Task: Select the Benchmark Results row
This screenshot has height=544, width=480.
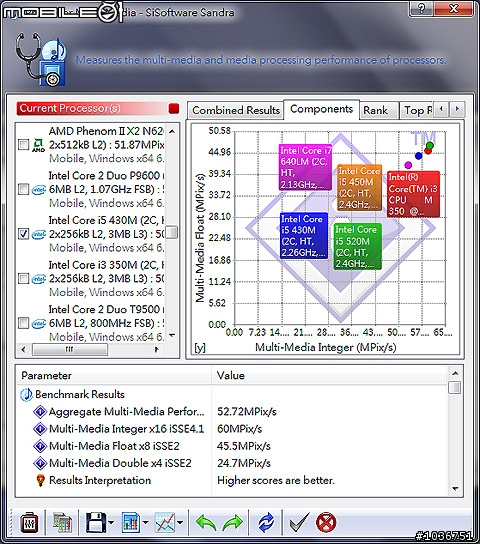Action: click(x=232, y=394)
